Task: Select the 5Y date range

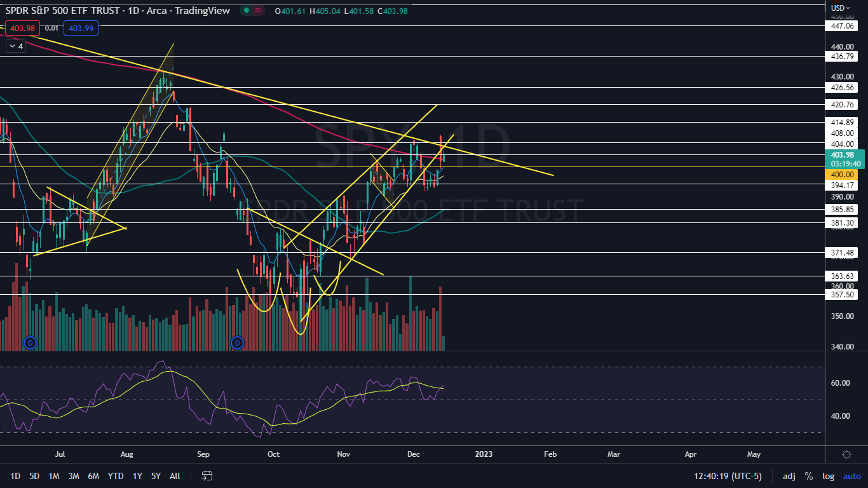Action: click(156, 476)
